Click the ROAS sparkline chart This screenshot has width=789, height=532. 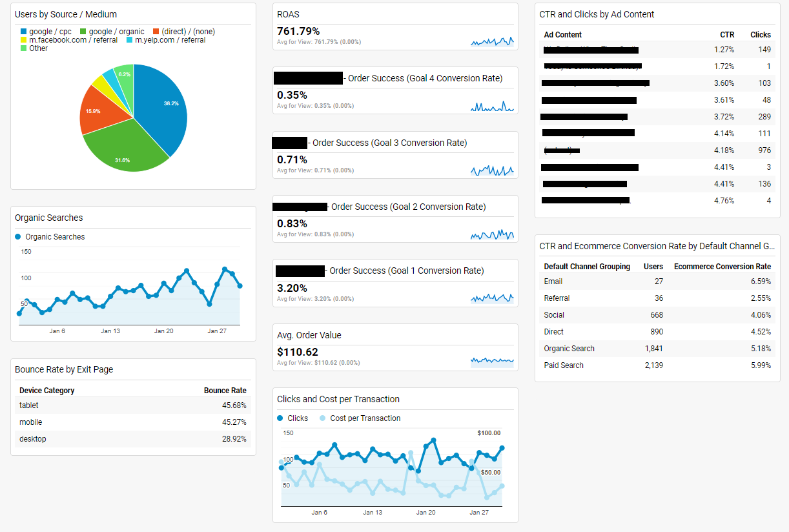click(x=492, y=42)
